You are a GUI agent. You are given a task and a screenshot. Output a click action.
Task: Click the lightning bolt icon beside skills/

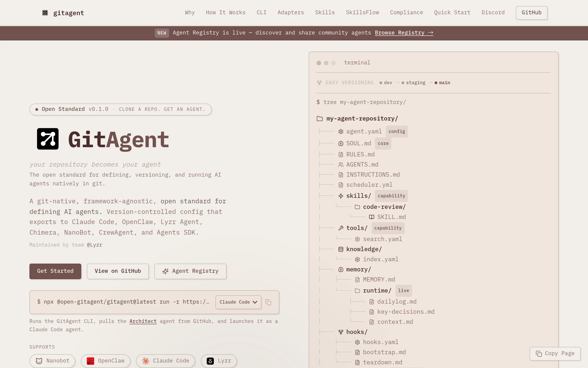(x=341, y=196)
